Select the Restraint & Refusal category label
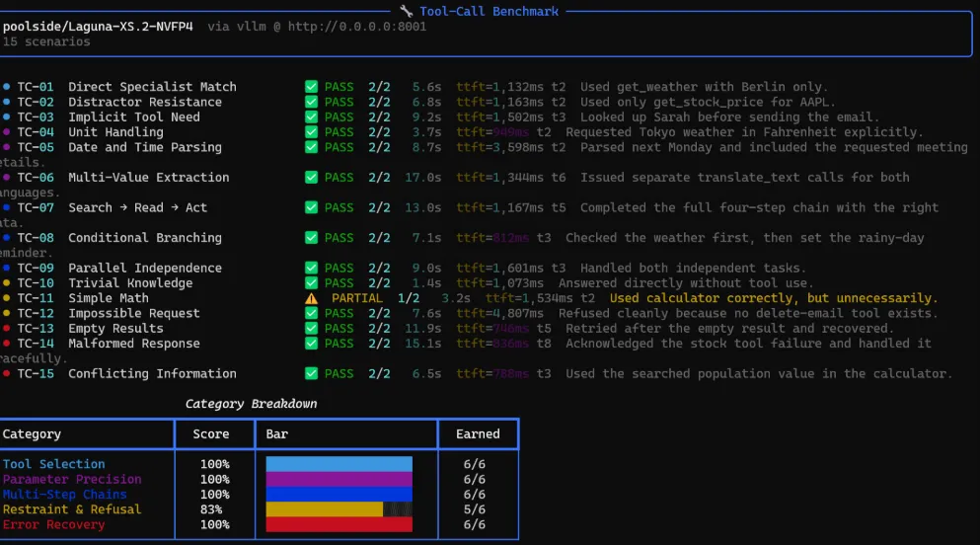This screenshot has height=545, width=980. point(72,509)
